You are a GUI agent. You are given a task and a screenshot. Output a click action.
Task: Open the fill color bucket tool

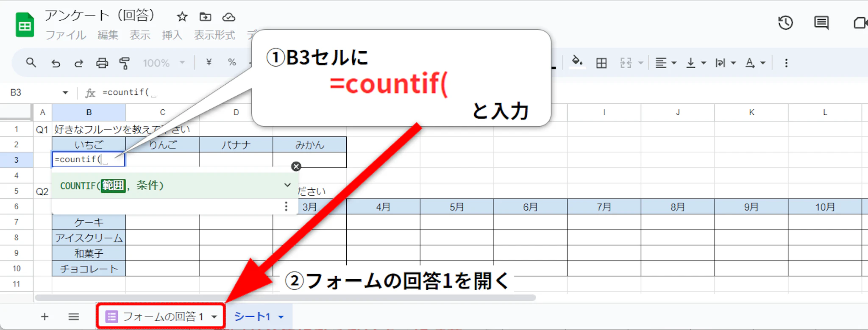coord(576,62)
